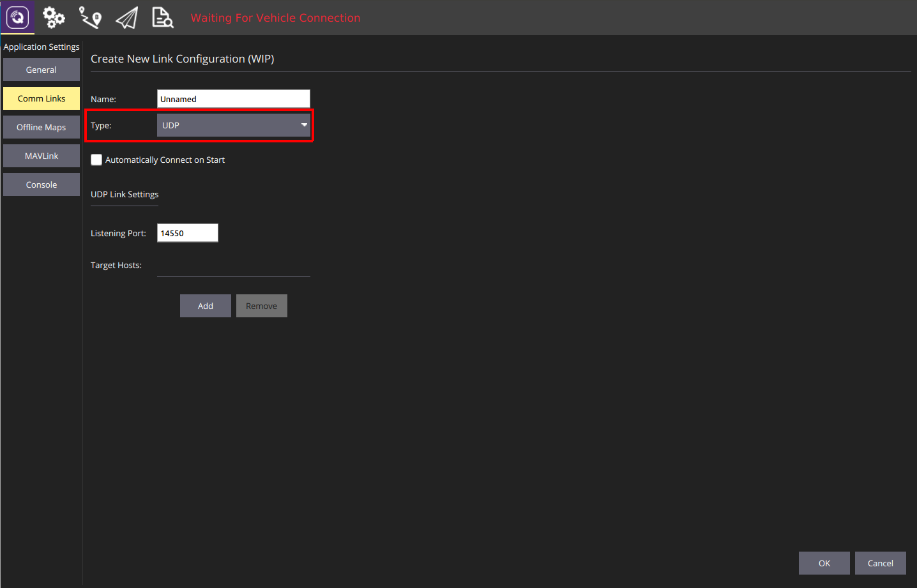Select the General settings tab
Viewport: 917px width, 588px height.
click(x=42, y=70)
